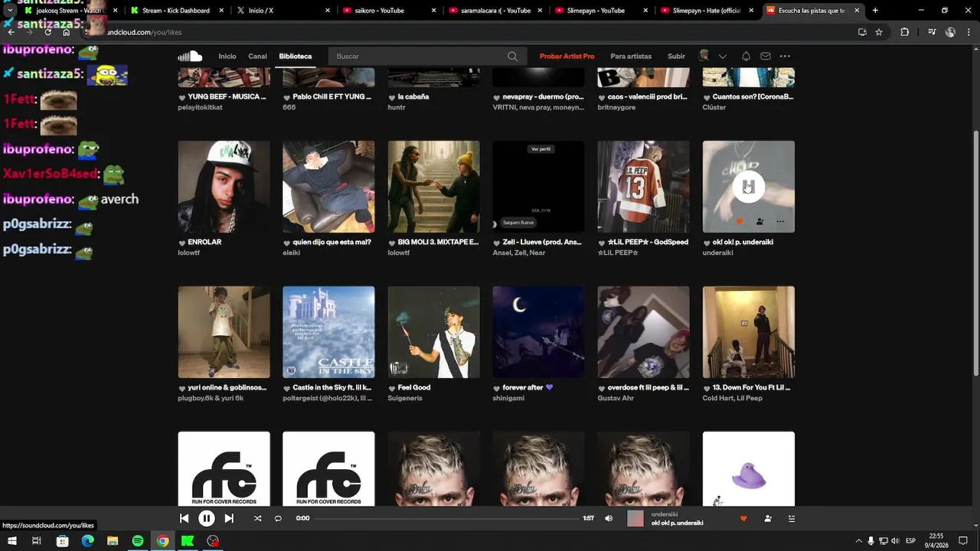Open the messages envelope icon
This screenshot has width=980, height=551.
(x=766, y=56)
